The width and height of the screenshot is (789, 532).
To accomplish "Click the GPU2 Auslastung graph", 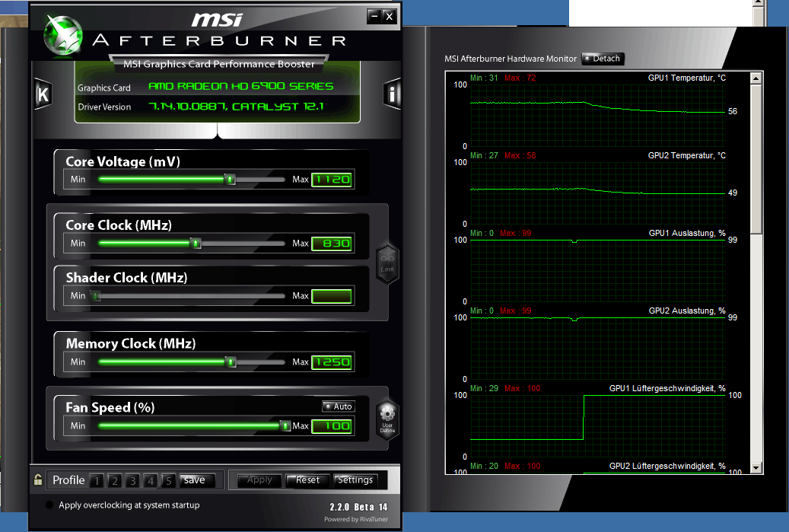I will (598, 349).
